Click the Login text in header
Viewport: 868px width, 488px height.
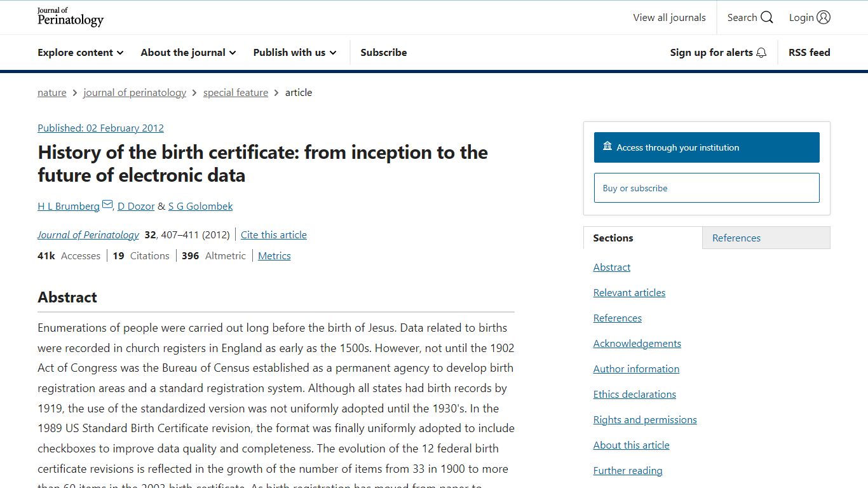pos(801,18)
